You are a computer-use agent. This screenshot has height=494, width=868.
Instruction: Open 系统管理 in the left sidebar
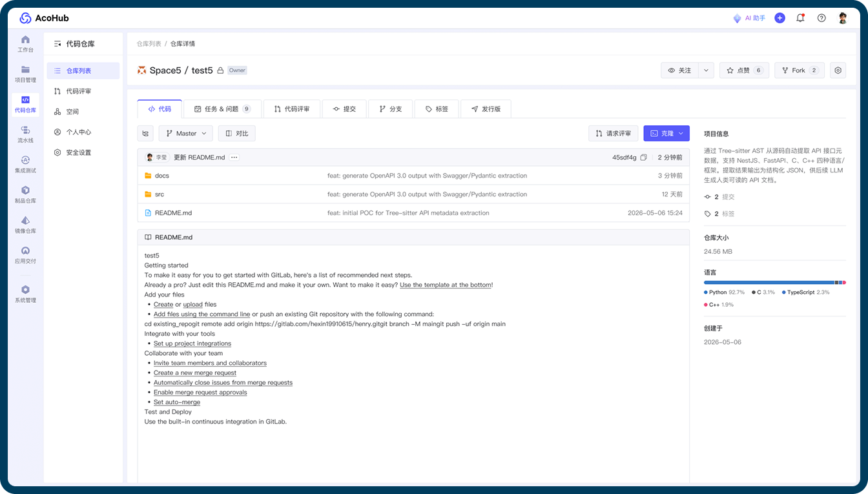25,294
